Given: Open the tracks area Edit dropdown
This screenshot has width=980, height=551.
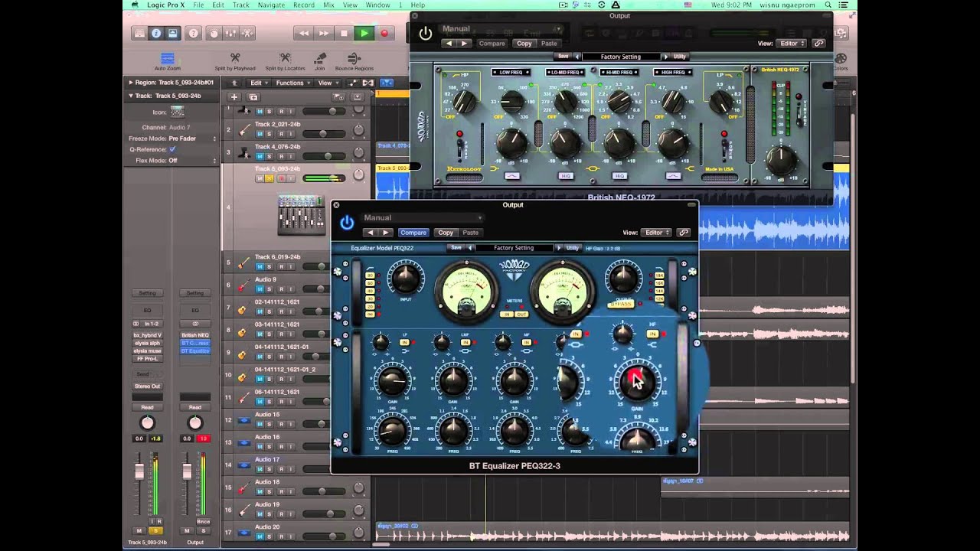Looking at the screenshot, I should [258, 83].
